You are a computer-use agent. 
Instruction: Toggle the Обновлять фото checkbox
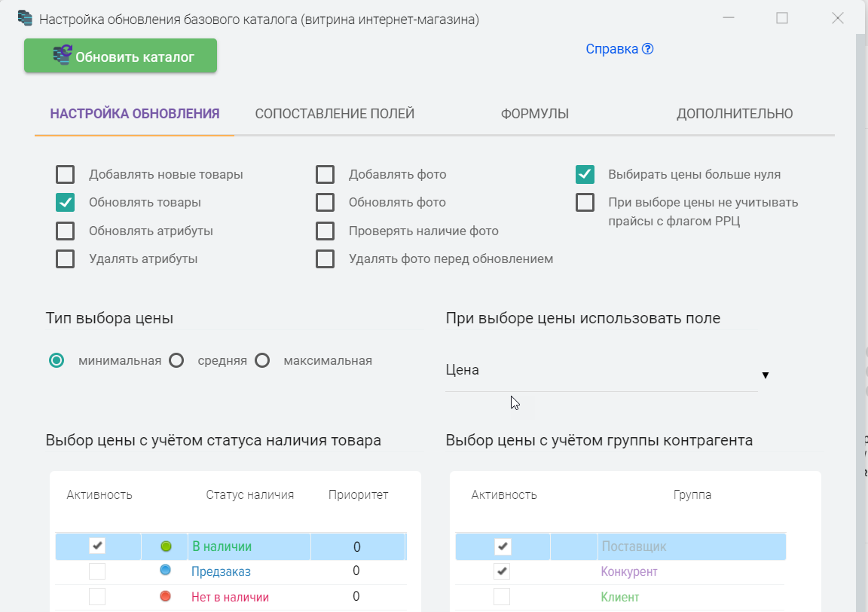click(x=325, y=203)
